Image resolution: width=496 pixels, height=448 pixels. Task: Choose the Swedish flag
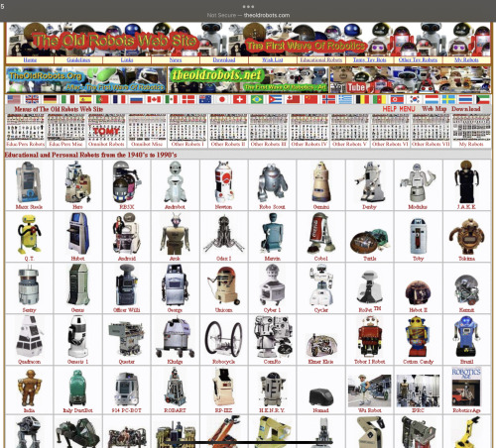pos(448,99)
